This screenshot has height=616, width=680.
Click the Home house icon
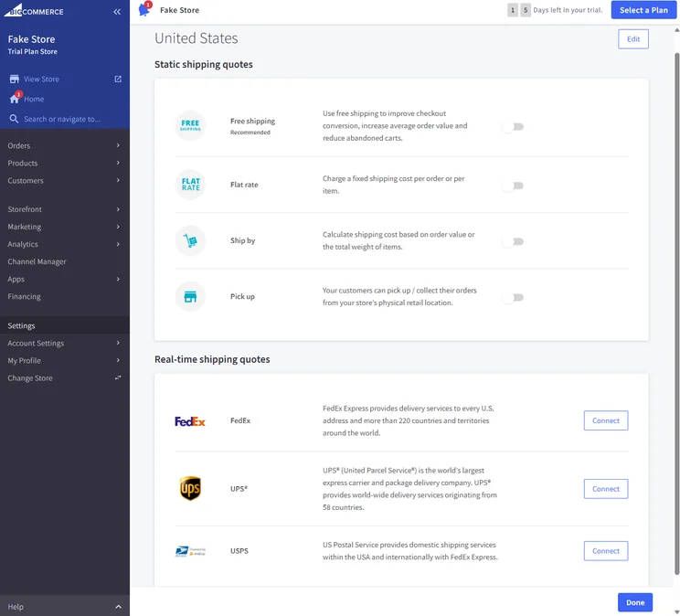coord(15,99)
